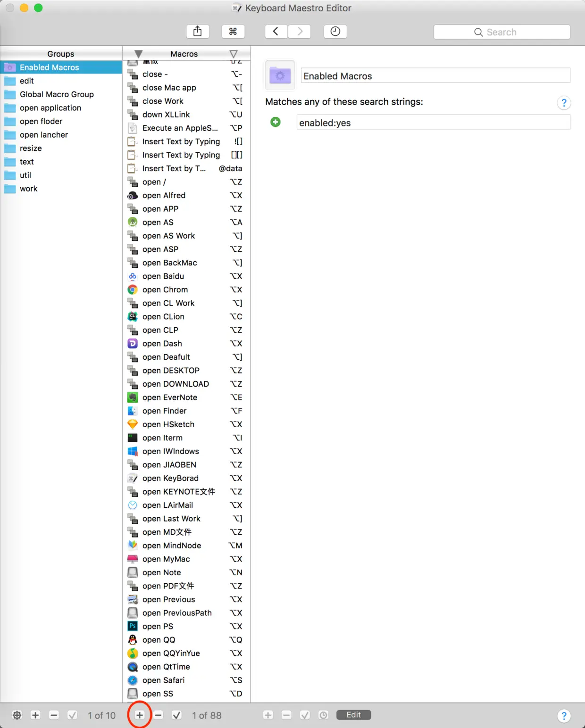Select the open Finder macro icon
585x728 pixels.
(x=133, y=411)
